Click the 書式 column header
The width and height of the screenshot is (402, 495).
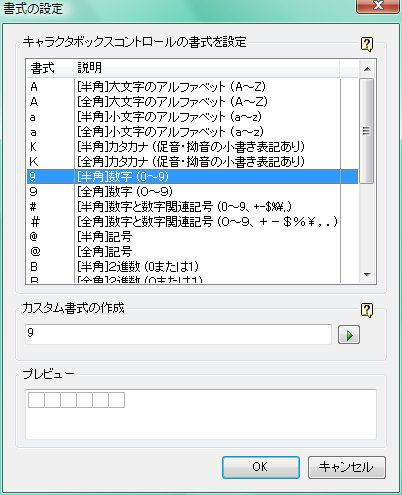50,68
